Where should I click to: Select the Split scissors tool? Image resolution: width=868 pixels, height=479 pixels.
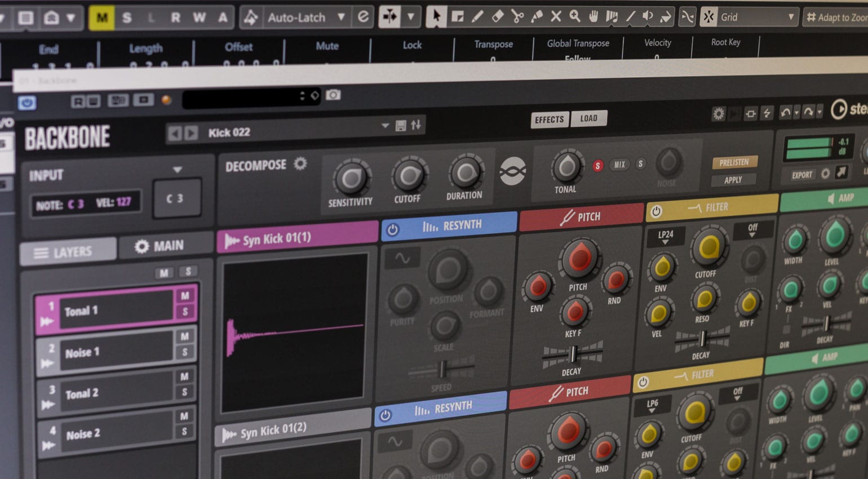(517, 16)
